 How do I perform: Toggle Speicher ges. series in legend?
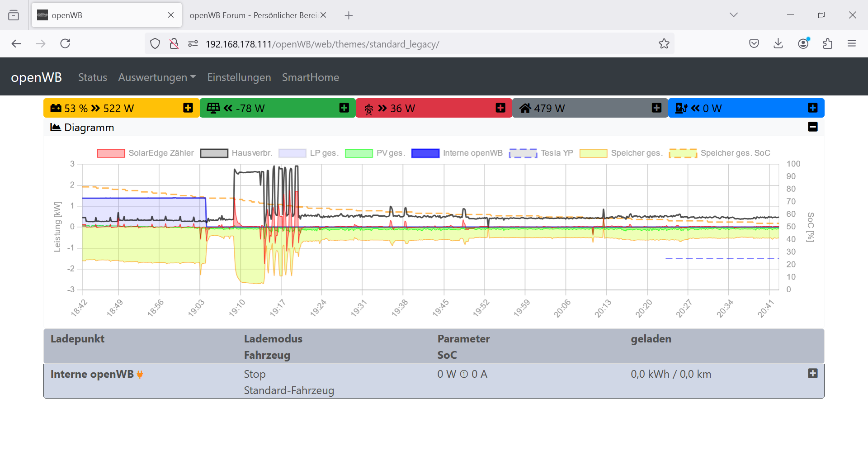(x=621, y=153)
